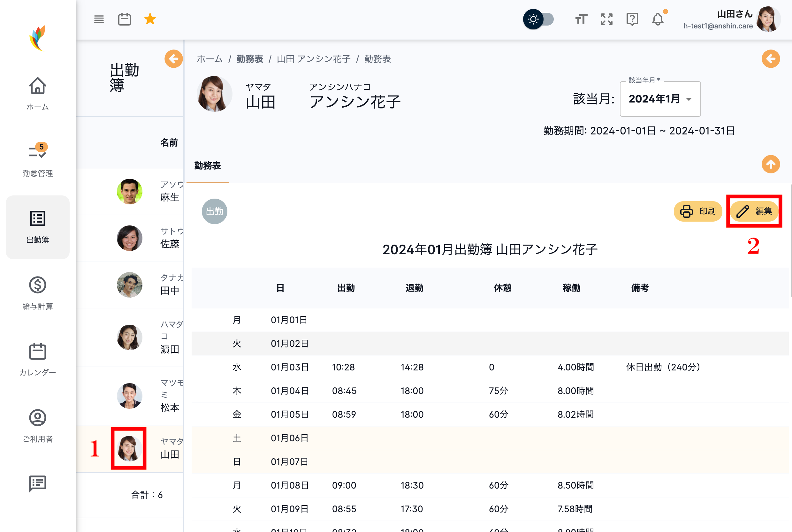Viewport: 792px width, 532px height.
Task: Toggle dark mode
Action: pyautogui.click(x=539, y=19)
